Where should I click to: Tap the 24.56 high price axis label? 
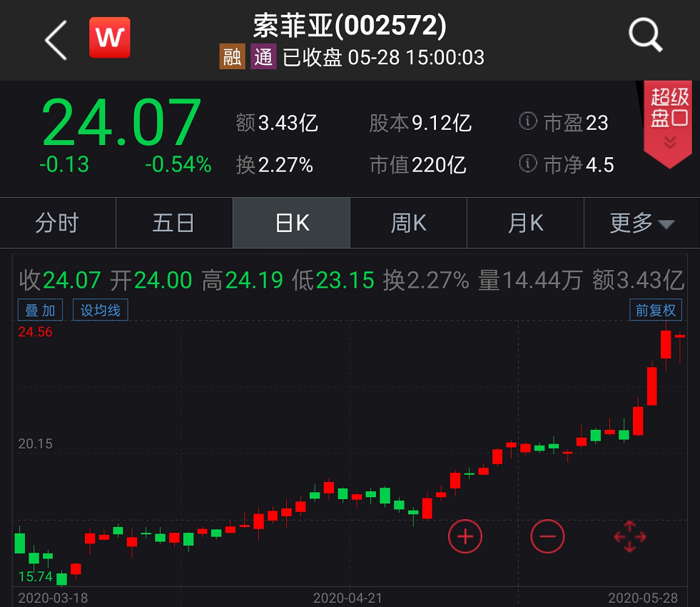pyautogui.click(x=35, y=332)
